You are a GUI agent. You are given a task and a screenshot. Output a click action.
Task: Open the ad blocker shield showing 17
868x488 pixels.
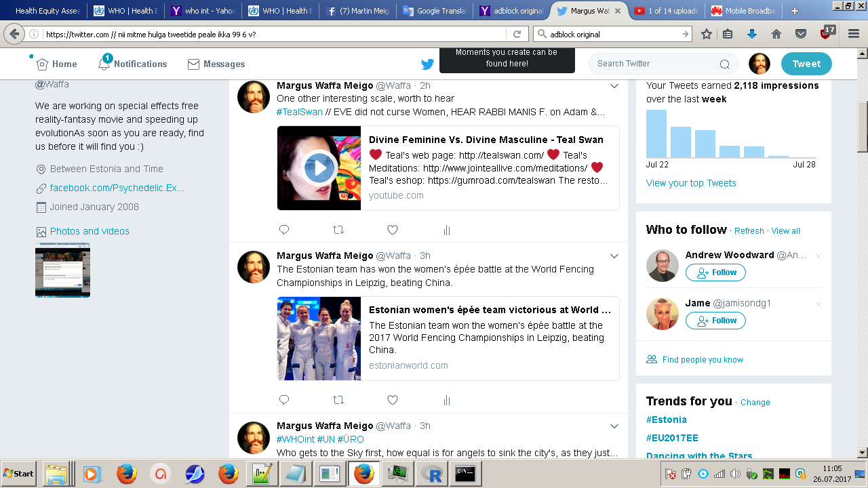point(826,33)
